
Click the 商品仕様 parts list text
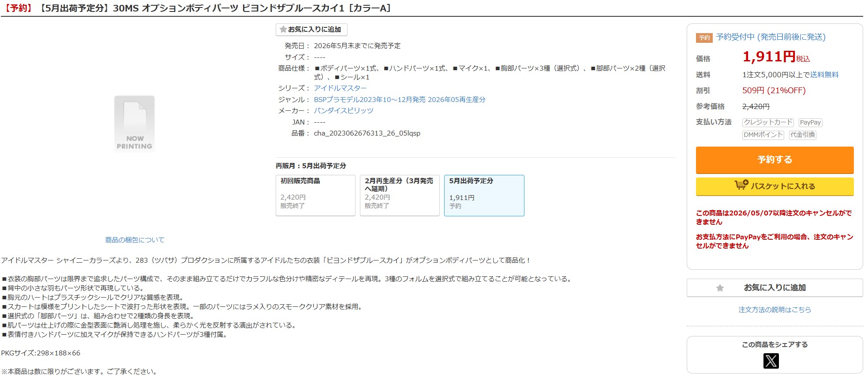[490, 73]
